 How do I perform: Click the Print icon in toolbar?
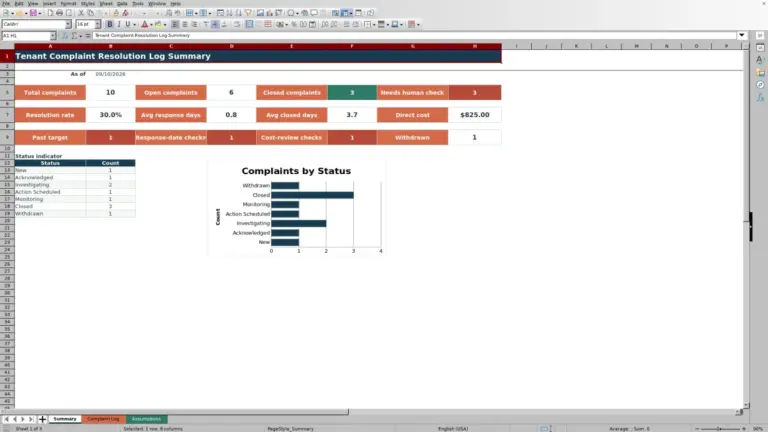tap(59, 13)
